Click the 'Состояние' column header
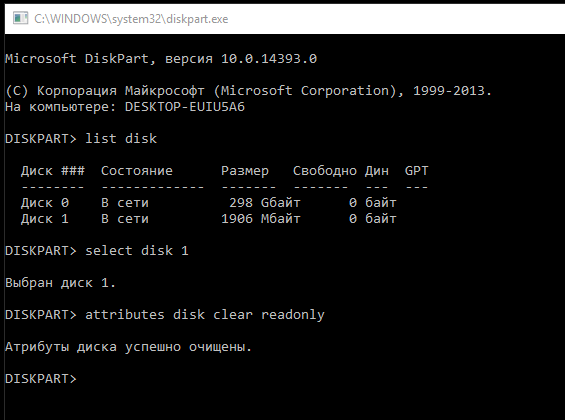This screenshot has height=420, width=565. (137, 171)
